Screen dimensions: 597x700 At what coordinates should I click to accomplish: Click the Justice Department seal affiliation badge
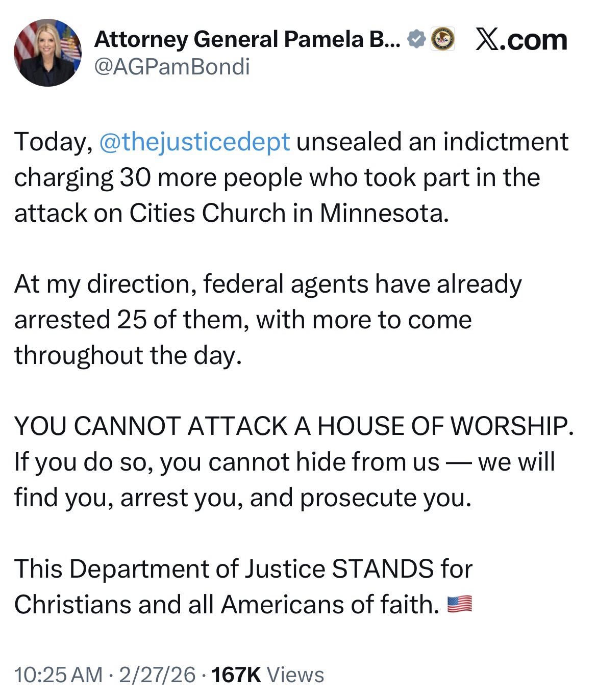pos(442,40)
